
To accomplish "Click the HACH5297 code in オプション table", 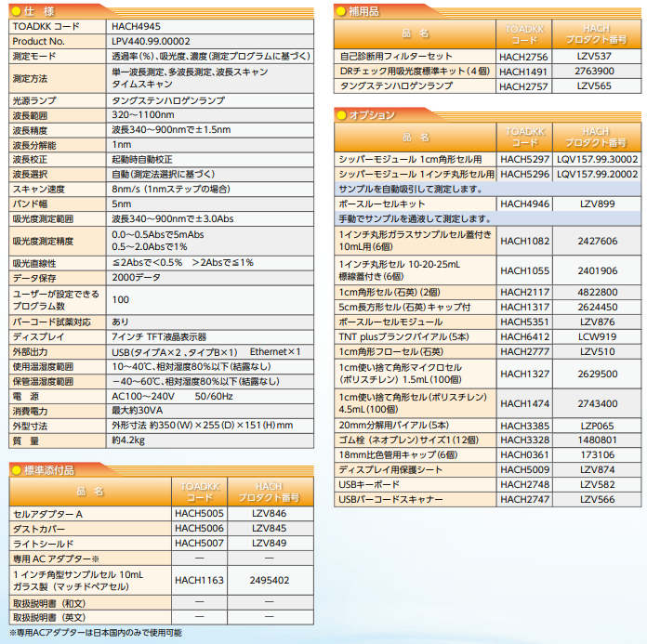I will point(523,160).
